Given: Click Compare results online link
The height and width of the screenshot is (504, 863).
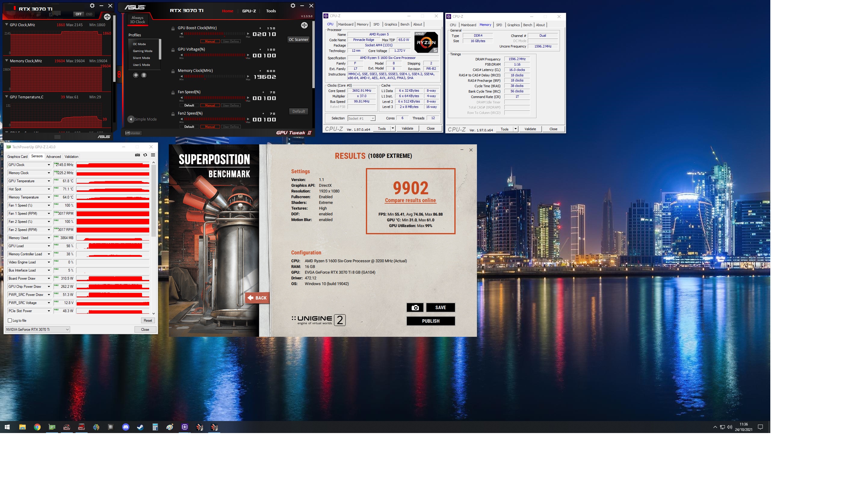Looking at the screenshot, I should click(410, 201).
